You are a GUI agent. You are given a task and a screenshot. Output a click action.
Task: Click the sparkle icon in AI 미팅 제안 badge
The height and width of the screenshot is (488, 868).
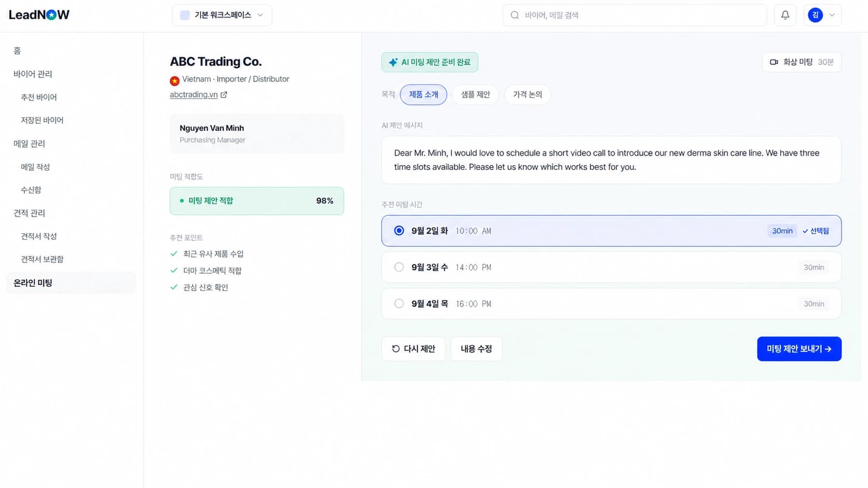[393, 62]
